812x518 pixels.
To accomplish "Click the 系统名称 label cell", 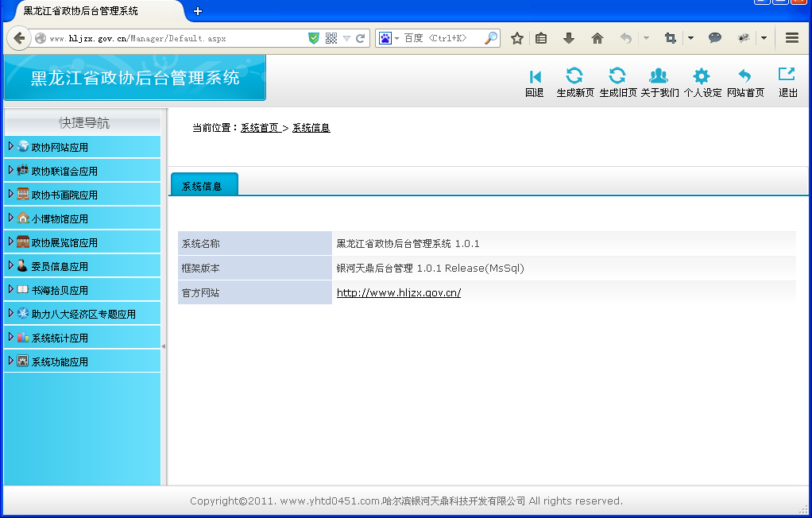I will (255, 243).
